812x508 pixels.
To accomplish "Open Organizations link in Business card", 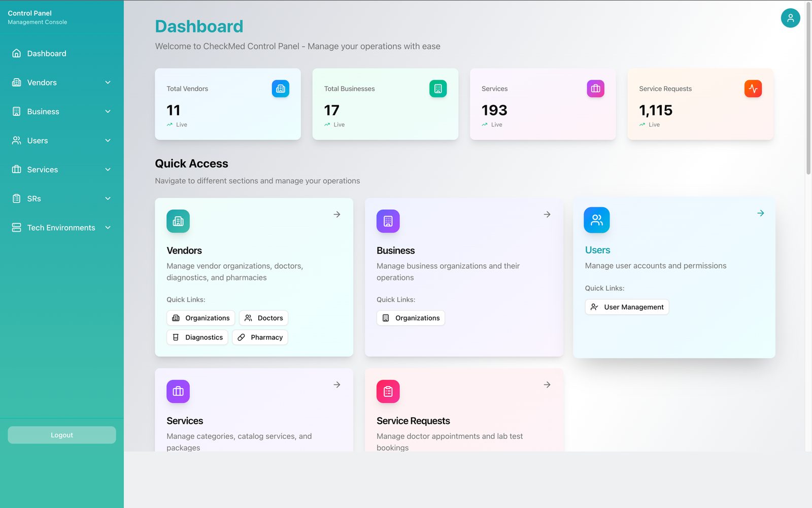I will point(411,318).
